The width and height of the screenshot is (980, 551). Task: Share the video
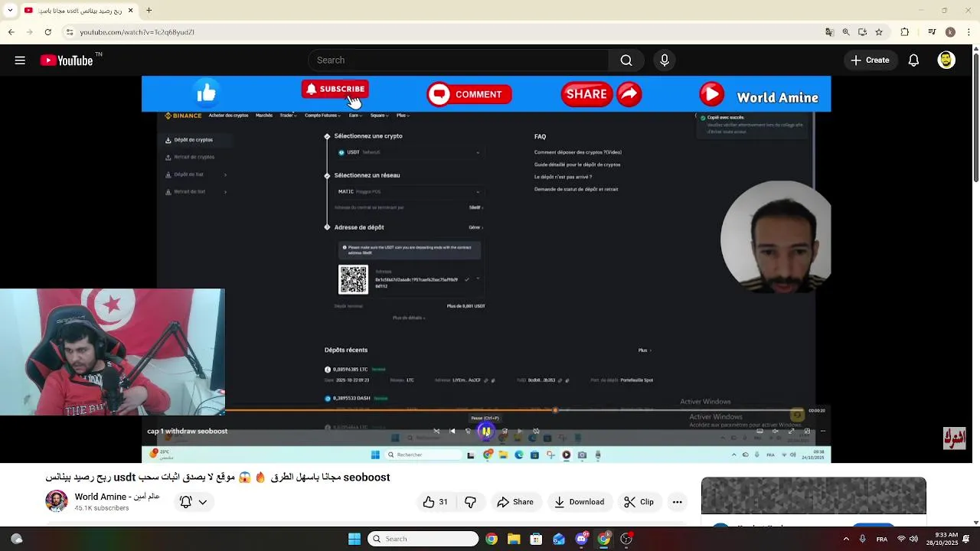[x=515, y=502]
